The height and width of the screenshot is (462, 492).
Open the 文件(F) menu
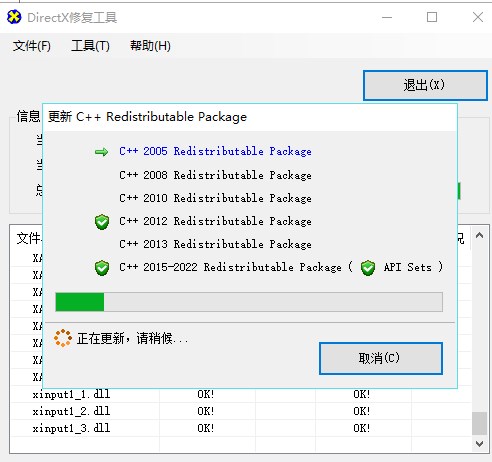32,46
